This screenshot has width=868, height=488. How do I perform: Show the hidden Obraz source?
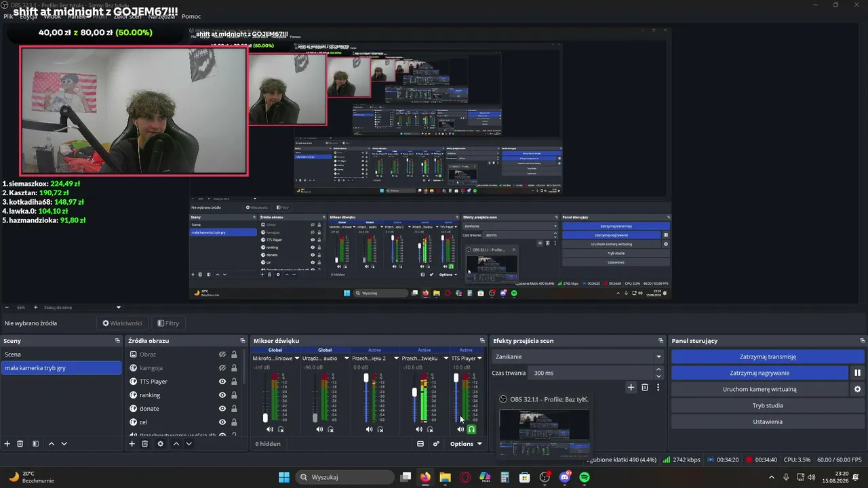pyautogui.click(x=222, y=354)
